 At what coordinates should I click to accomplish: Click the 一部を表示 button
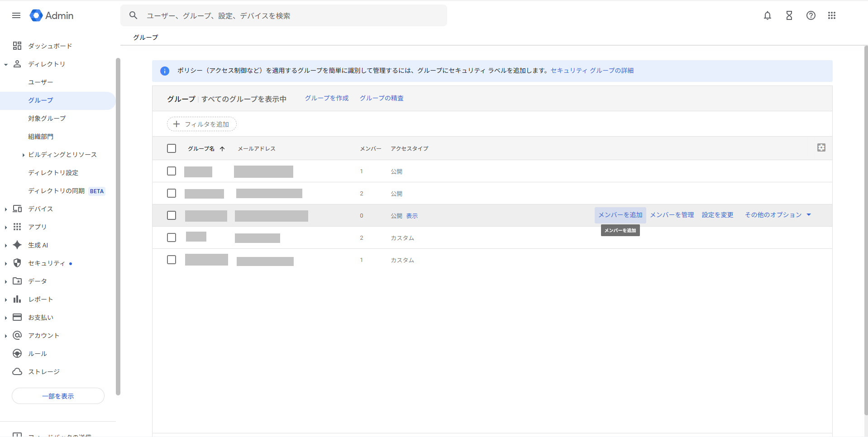tap(58, 396)
